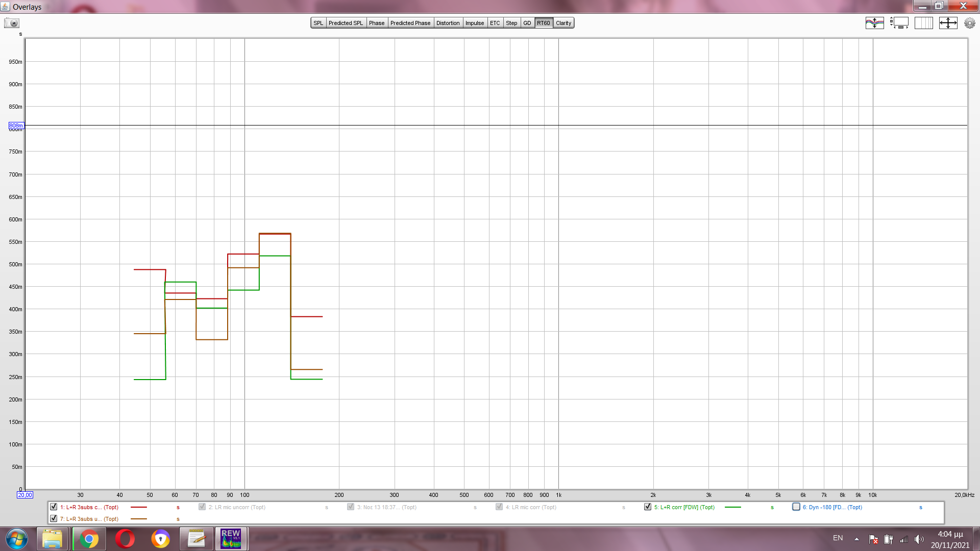
Task: Click the red trace 1 line swatch
Action: click(x=139, y=507)
